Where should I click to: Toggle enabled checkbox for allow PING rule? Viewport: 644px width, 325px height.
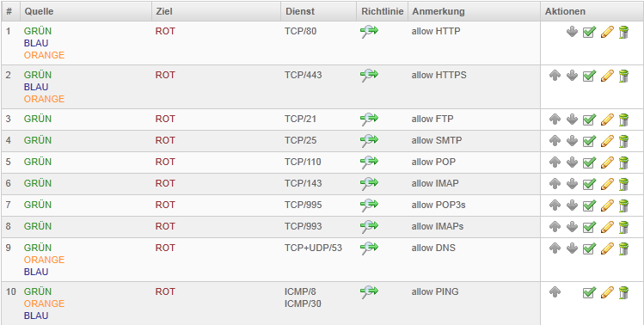tap(589, 292)
